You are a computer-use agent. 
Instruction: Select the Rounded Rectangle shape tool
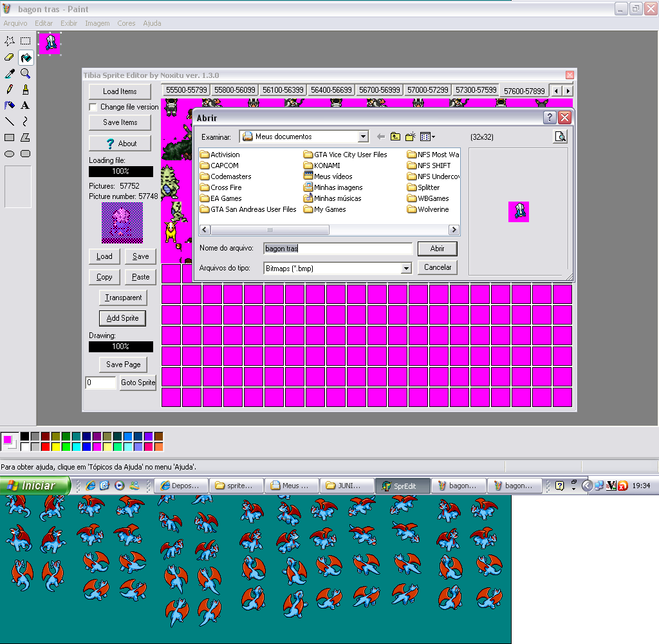(26, 153)
